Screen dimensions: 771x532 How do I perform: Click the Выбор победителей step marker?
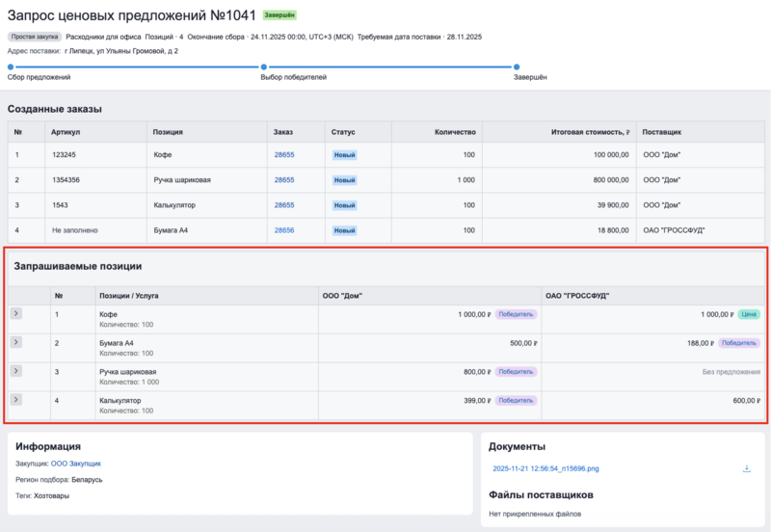264,66
